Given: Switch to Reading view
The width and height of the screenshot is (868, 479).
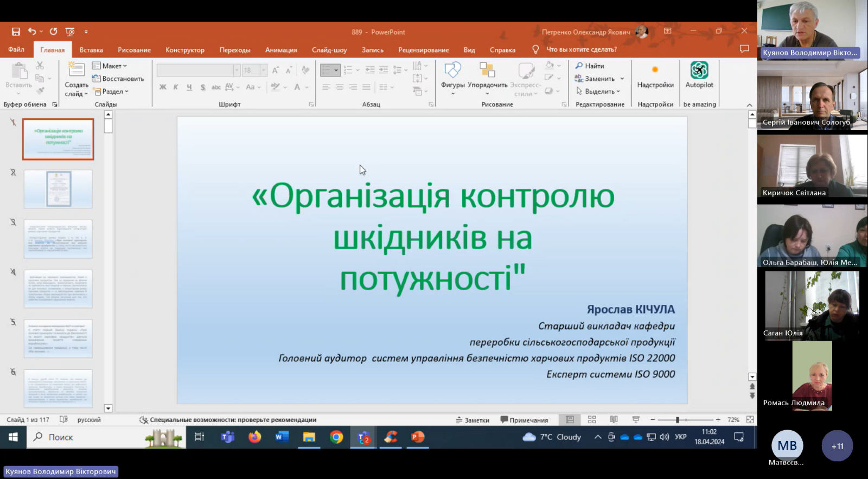Looking at the screenshot, I should click(614, 420).
